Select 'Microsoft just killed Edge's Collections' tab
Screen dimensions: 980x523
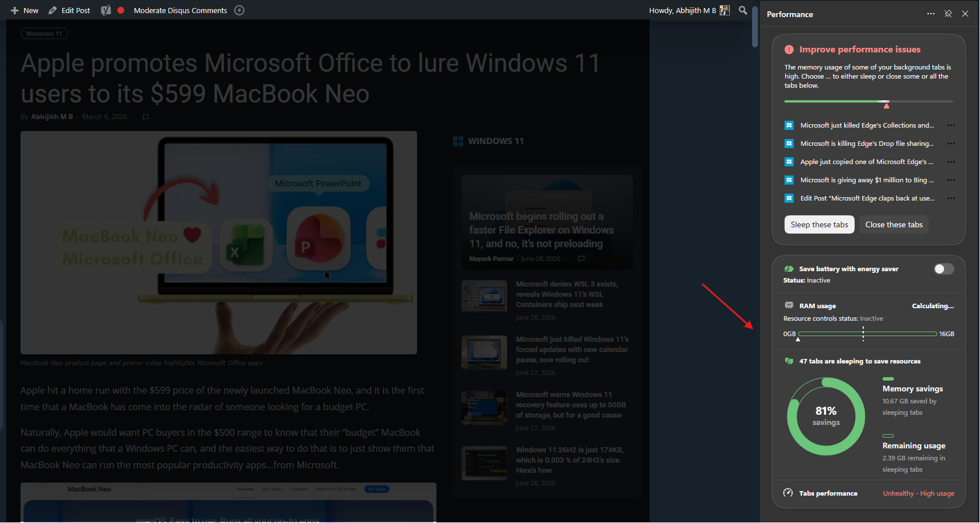(x=867, y=125)
